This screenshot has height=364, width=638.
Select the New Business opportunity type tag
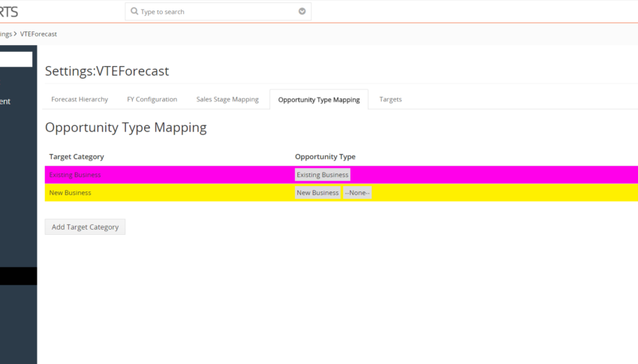coord(317,193)
